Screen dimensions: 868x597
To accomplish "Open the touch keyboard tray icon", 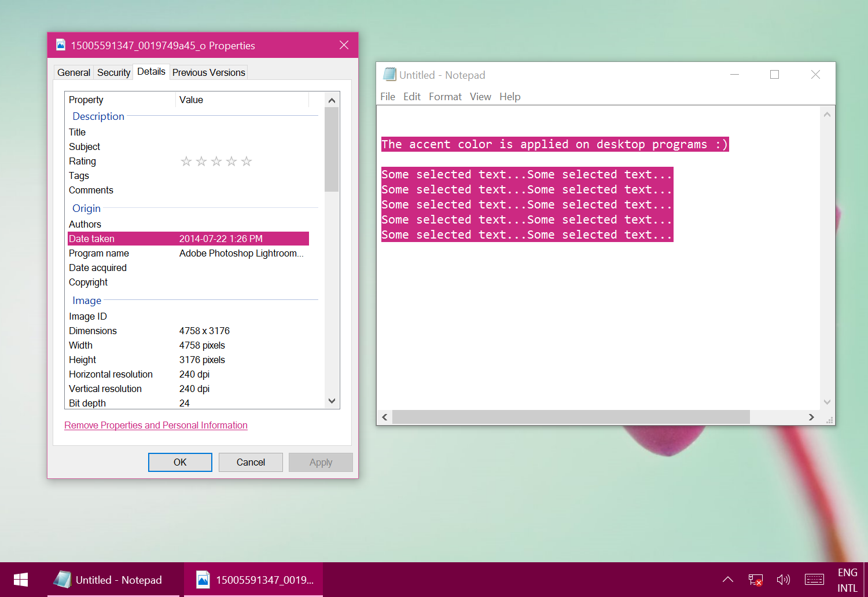I will [x=814, y=580].
